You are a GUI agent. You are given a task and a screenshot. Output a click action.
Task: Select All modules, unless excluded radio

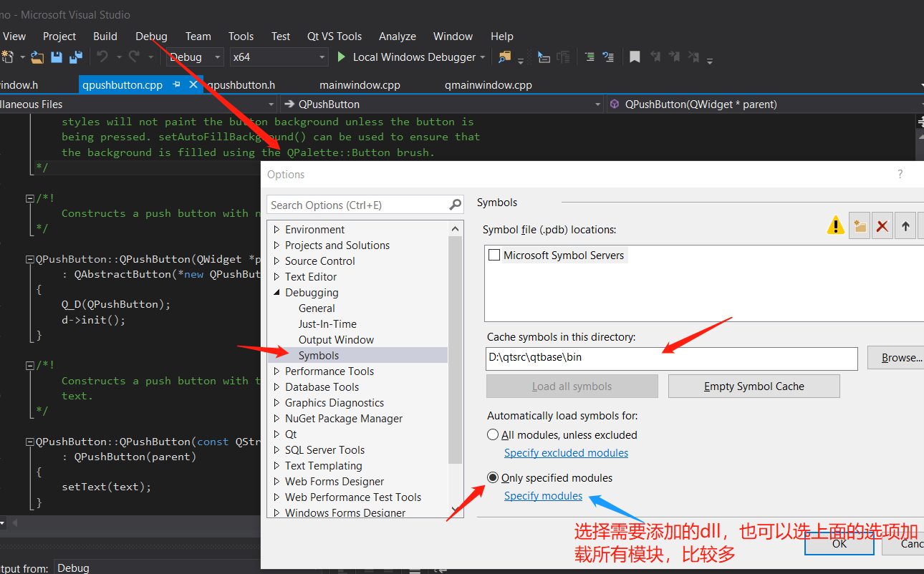[493, 434]
